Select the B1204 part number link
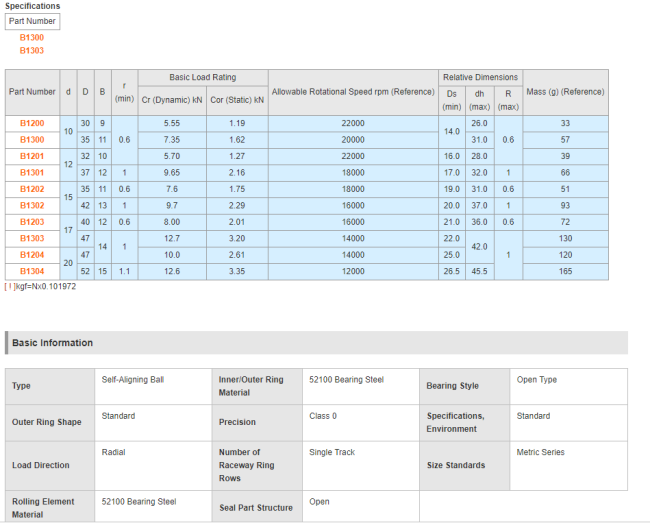The width and height of the screenshot is (650, 523). [32, 255]
